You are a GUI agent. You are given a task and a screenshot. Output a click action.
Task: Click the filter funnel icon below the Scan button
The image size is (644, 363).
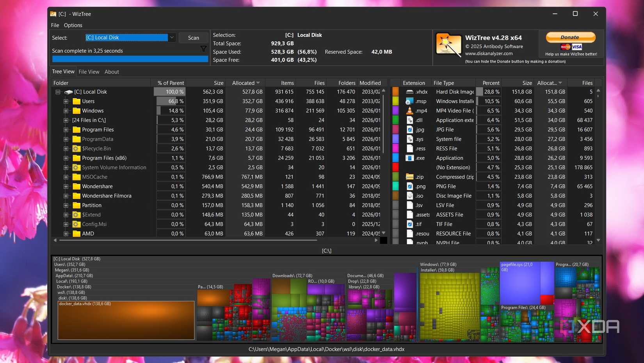pos(203,49)
